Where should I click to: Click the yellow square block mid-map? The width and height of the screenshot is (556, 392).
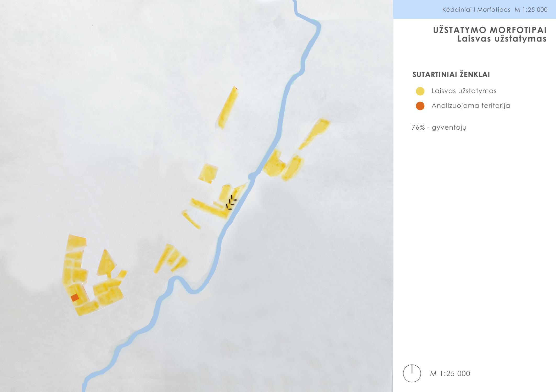[x=208, y=173]
